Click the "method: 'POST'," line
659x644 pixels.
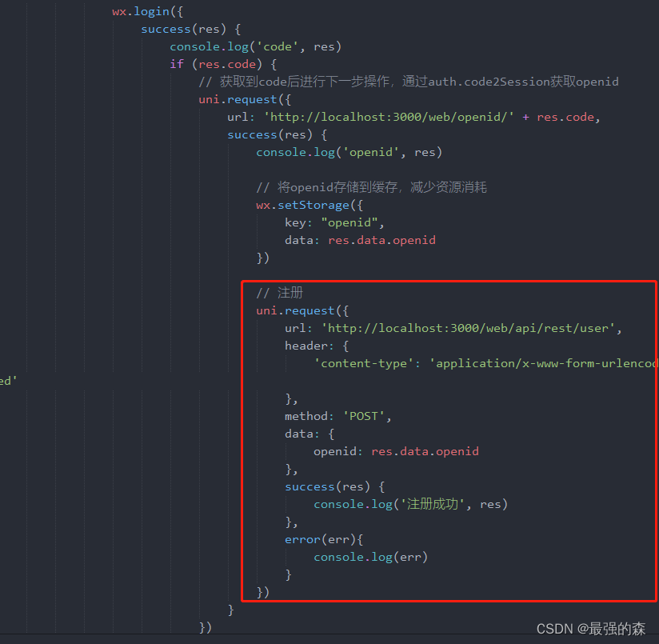(x=338, y=416)
